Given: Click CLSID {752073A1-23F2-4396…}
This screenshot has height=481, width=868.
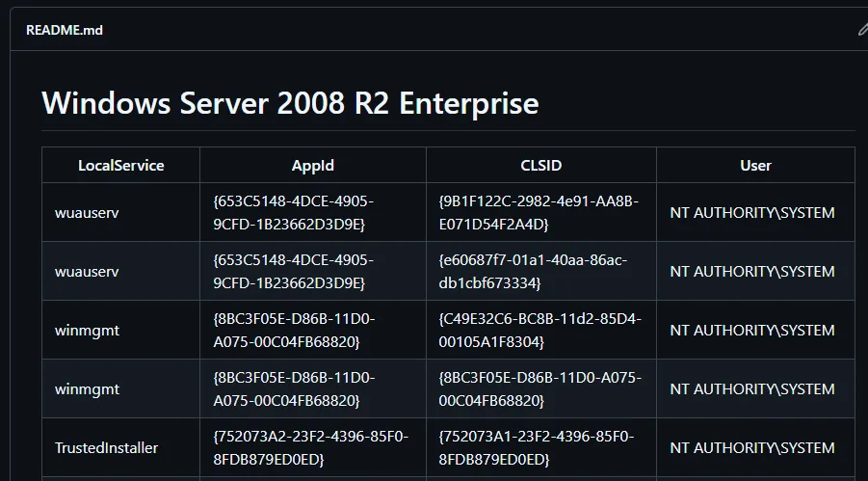Looking at the screenshot, I should point(536,448).
